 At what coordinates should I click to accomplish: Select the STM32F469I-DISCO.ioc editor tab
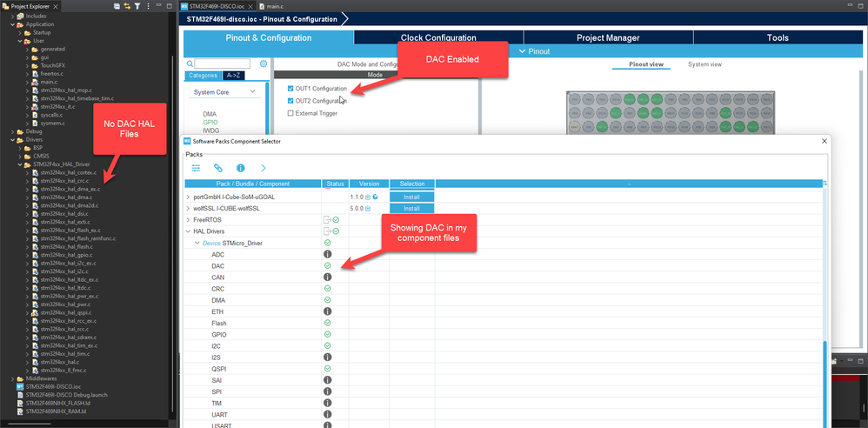[217, 6]
